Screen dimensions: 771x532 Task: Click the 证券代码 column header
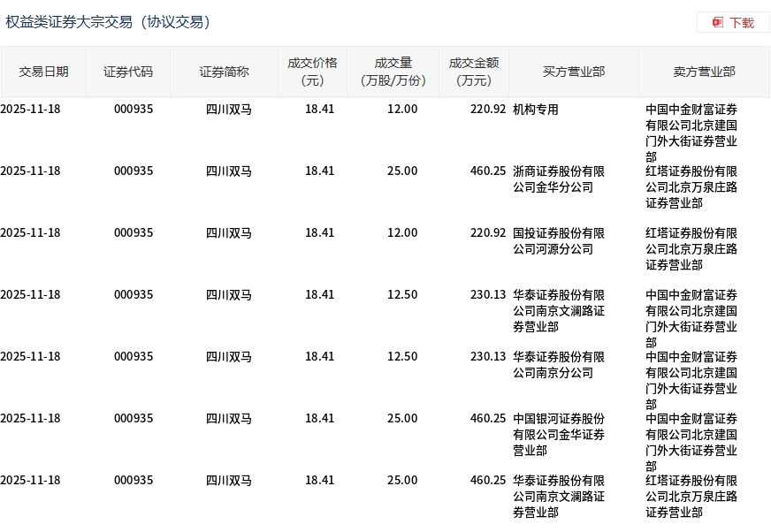[x=128, y=72]
